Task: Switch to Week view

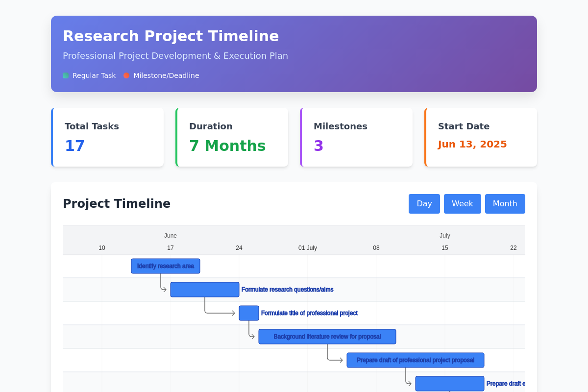Action: coord(462,203)
